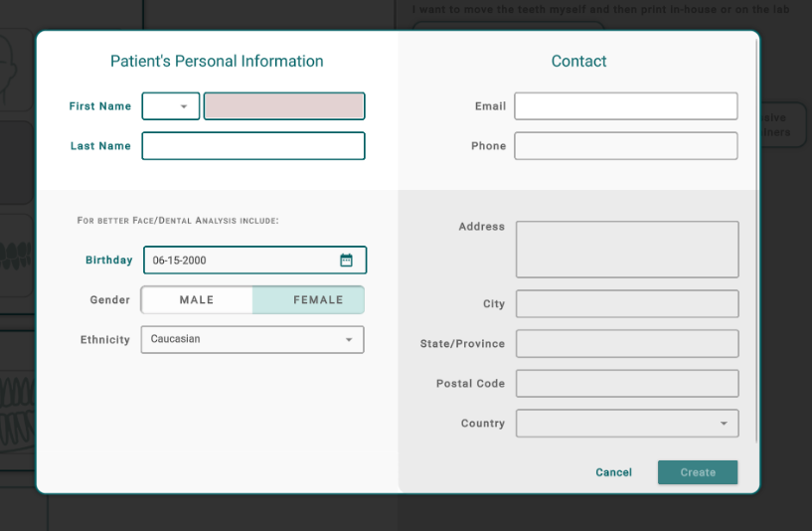Focus the Email input field
Screen dimensions: 812x531
pyautogui.click(x=626, y=106)
